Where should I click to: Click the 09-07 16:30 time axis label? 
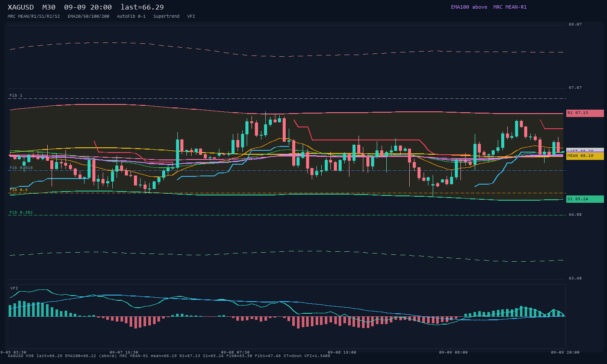(x=124, y=352)
